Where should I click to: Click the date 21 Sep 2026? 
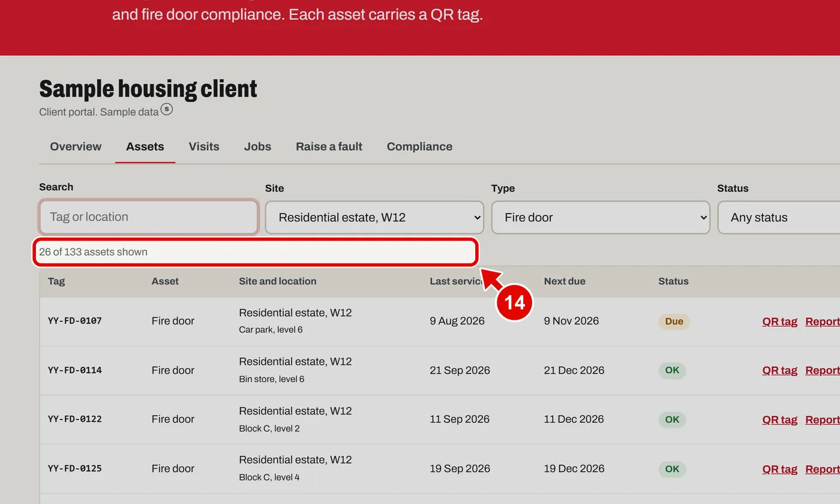pyautogui.click(x=460, y=370)
